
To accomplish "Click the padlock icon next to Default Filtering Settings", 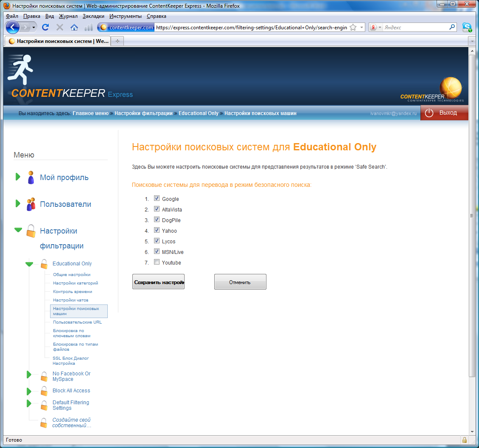I will [44, 405].
